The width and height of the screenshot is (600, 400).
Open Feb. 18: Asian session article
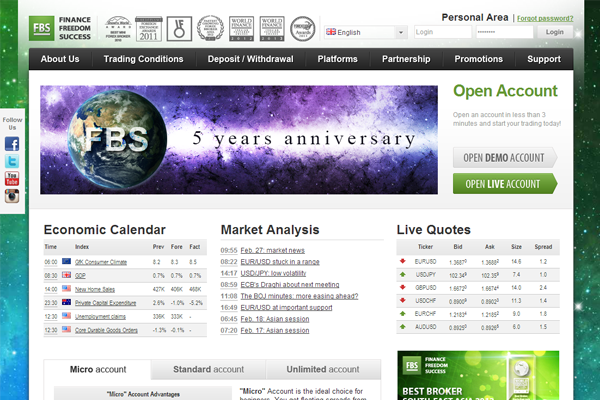tap(275, 319)
